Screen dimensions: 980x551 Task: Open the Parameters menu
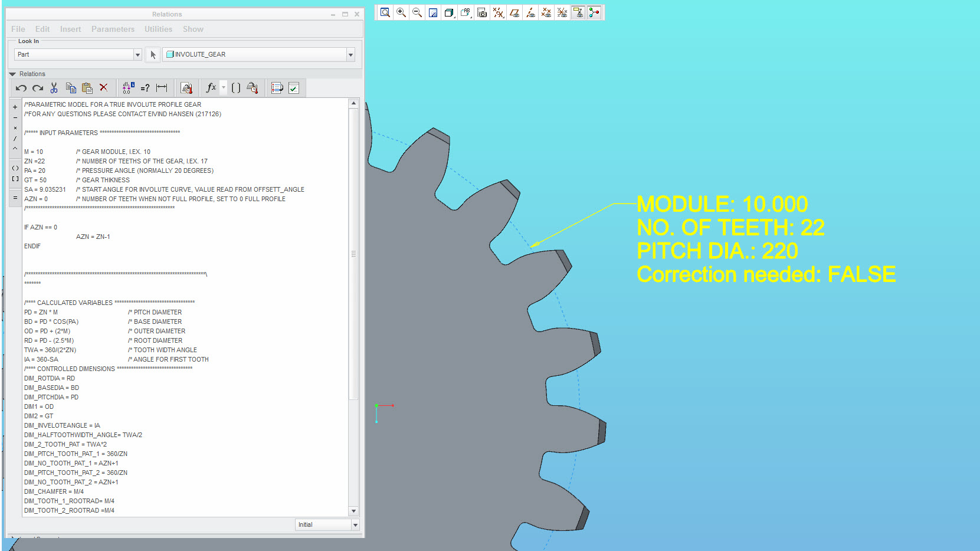point(113,29)
